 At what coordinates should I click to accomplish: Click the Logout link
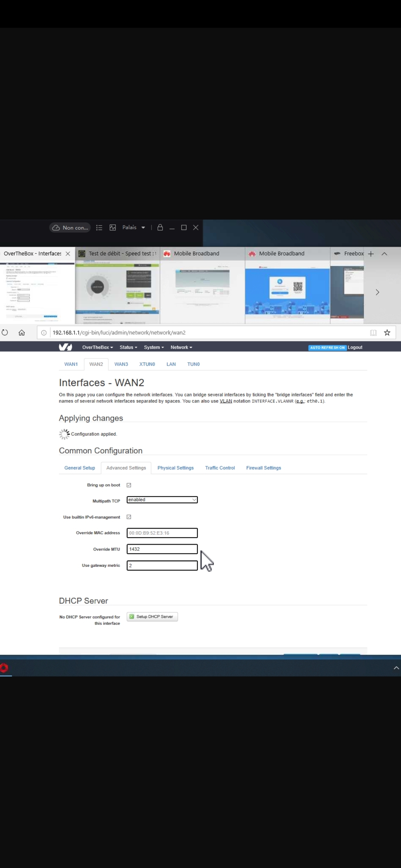(355, 348)
